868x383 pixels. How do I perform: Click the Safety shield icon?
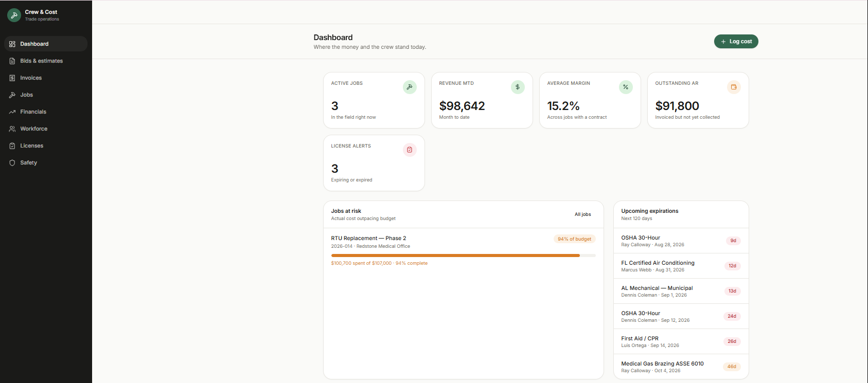(x=12, y=163)
